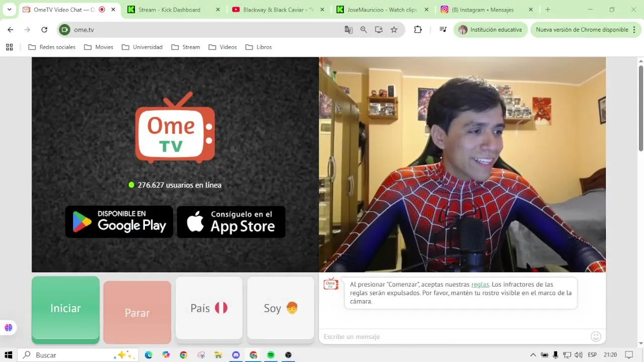644x362 pixels.
Task: Open the País country selector
Action: point(209,308)
